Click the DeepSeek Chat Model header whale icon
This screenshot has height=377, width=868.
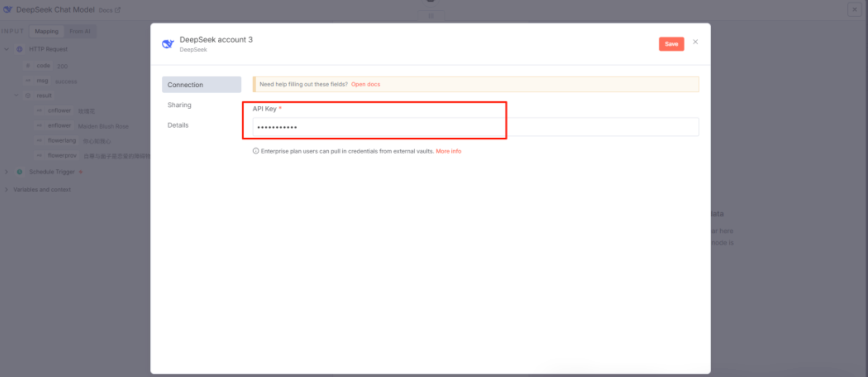pos(8,10)
